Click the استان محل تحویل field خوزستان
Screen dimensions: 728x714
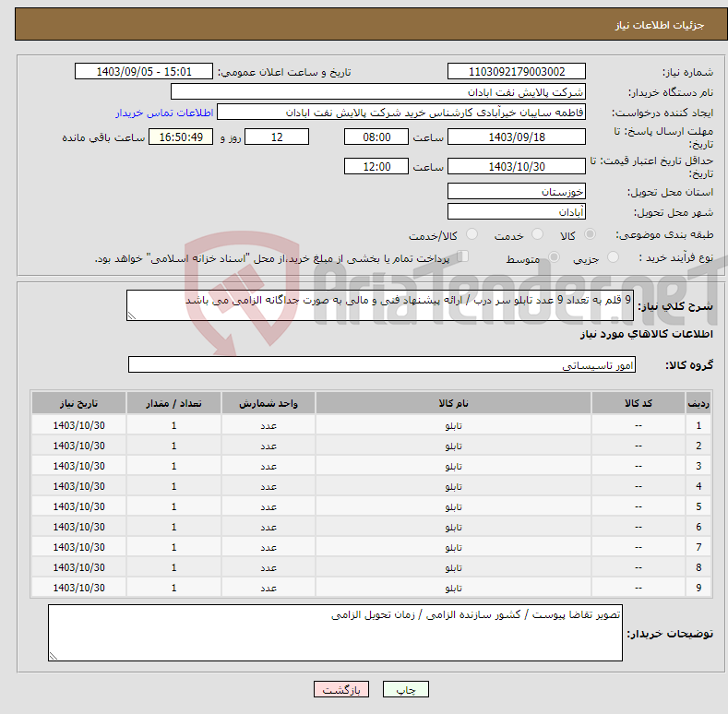pos(517,191)
